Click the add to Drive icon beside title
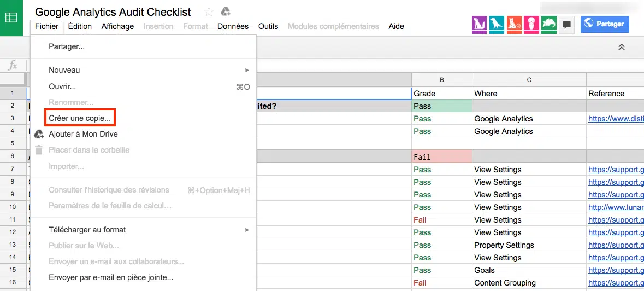Viewport: 644px width, 291px height. pos(226,11)
